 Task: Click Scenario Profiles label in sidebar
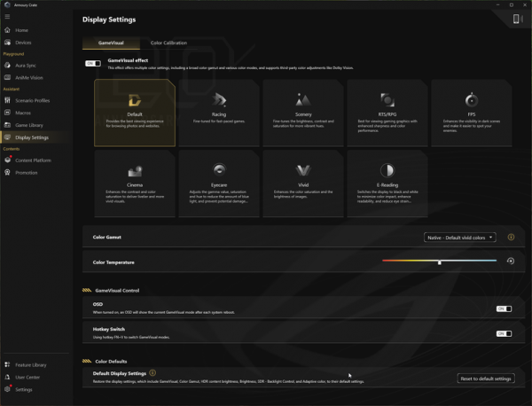coord(32,100)
